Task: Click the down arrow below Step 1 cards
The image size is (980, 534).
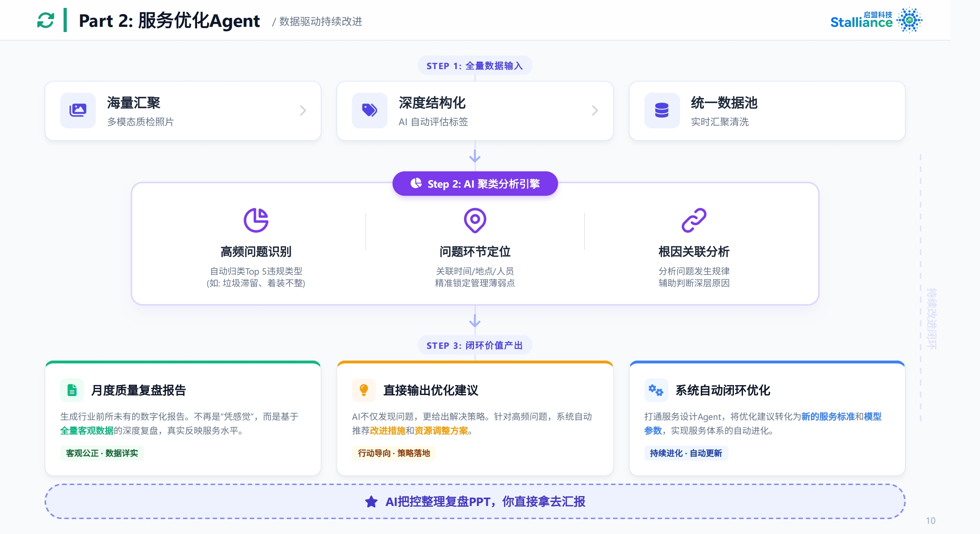Action: (475, 156)
